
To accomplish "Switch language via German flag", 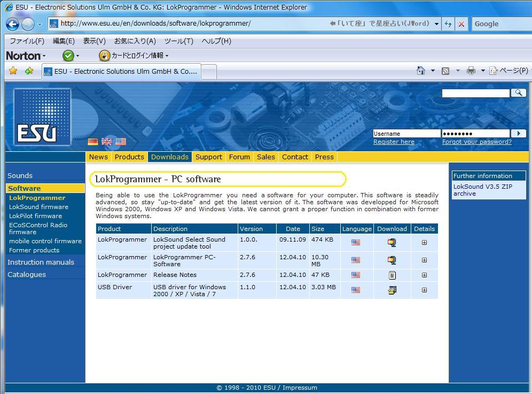I will coord(92,142).
